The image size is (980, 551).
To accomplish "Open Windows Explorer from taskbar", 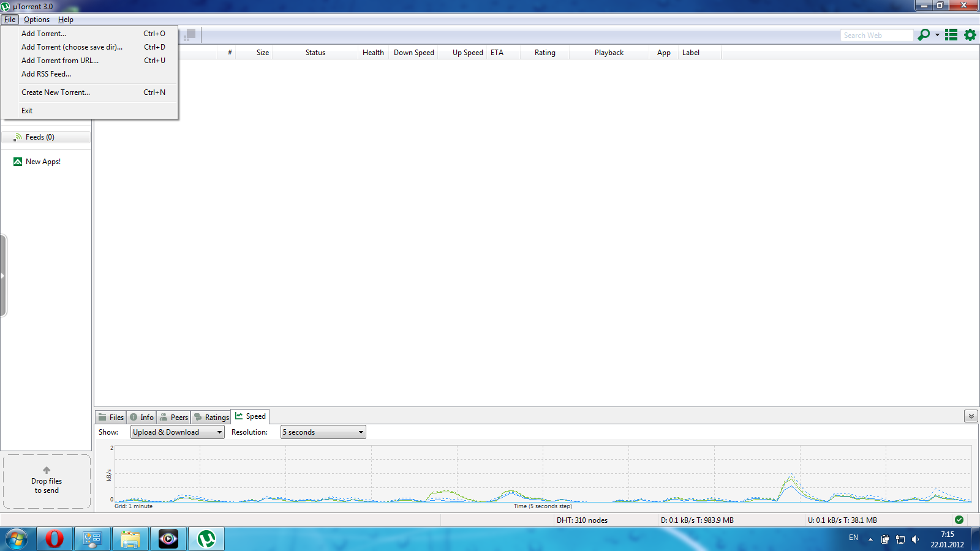I will (x=130, y=539).
